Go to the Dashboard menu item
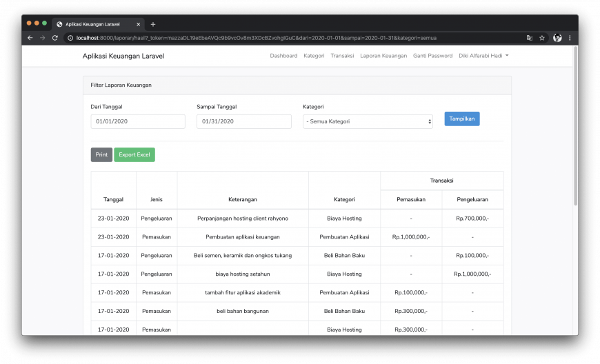Screen dimensions: 600x364 pyautogui.click(x=283, y=56)
